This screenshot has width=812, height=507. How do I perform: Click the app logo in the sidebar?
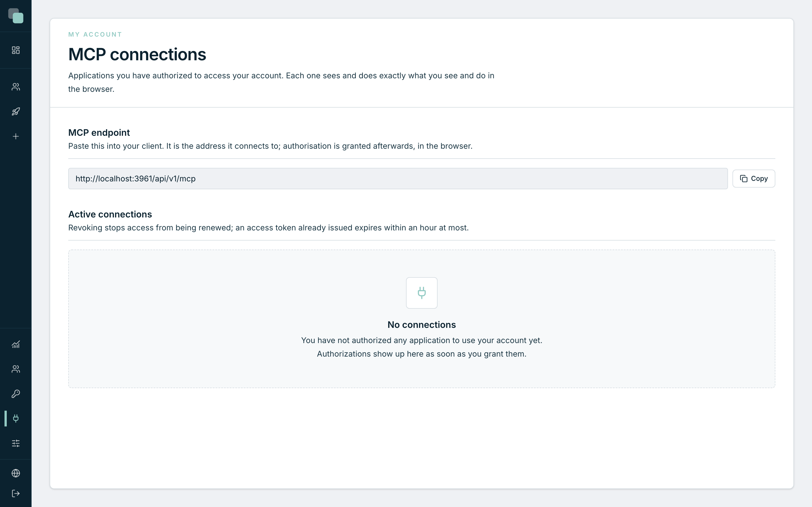click(x=16, y=16)
